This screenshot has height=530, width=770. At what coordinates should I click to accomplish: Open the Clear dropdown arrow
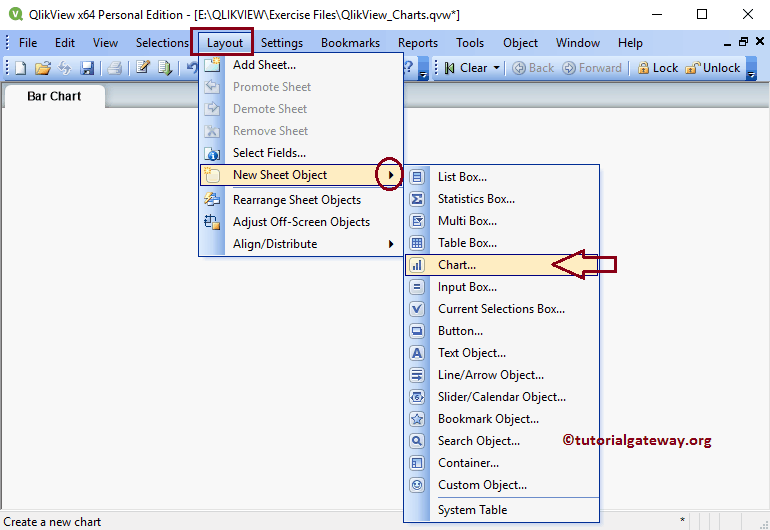point(496,68)
